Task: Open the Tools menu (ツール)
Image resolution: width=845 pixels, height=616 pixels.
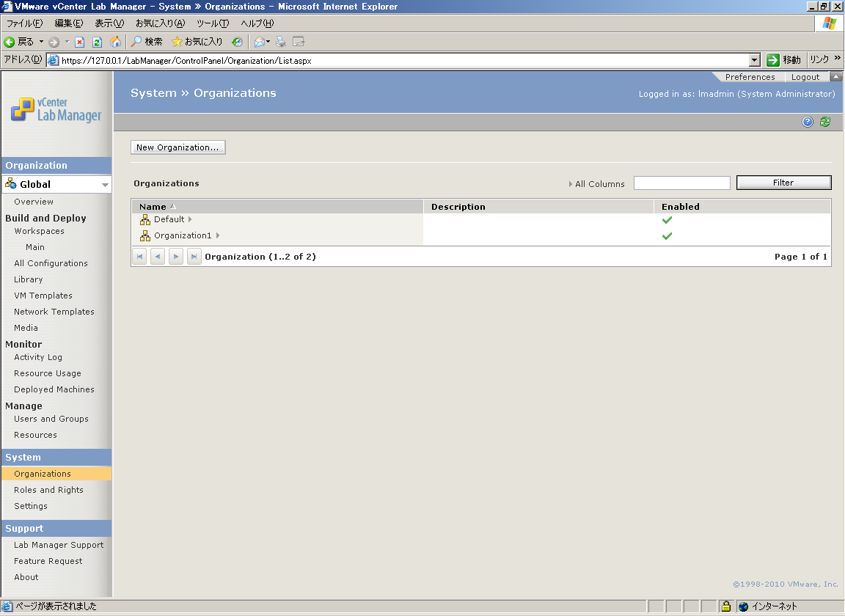Action: click(x=212, y=23)
